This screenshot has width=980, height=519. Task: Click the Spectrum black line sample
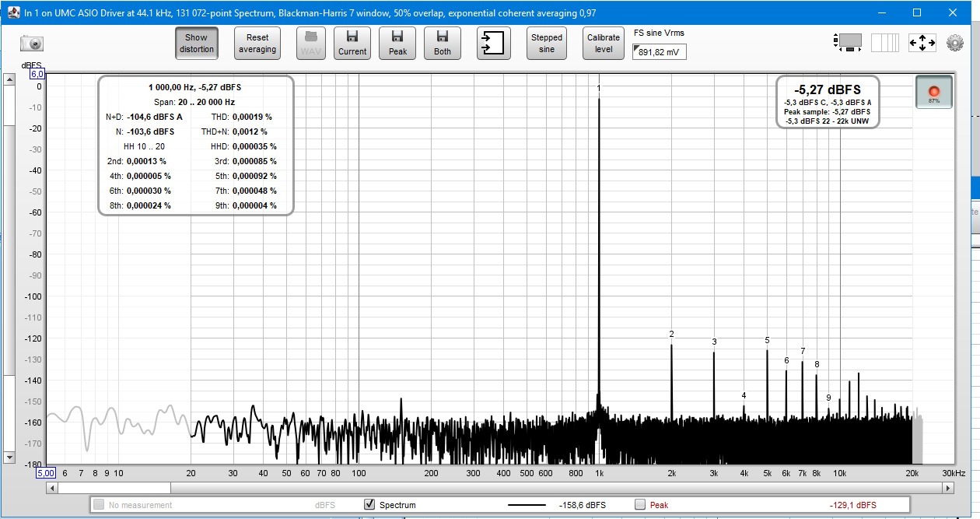(527, 505)
